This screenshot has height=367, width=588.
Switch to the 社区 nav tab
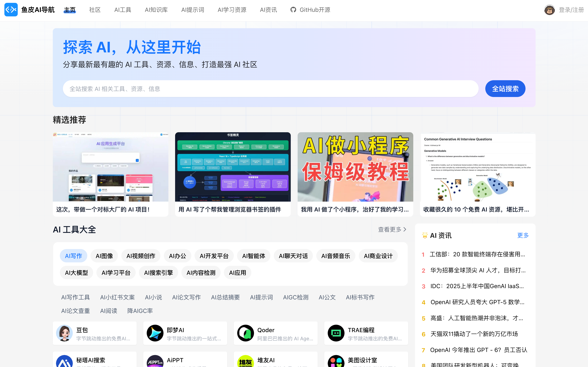tap(95, 10)
